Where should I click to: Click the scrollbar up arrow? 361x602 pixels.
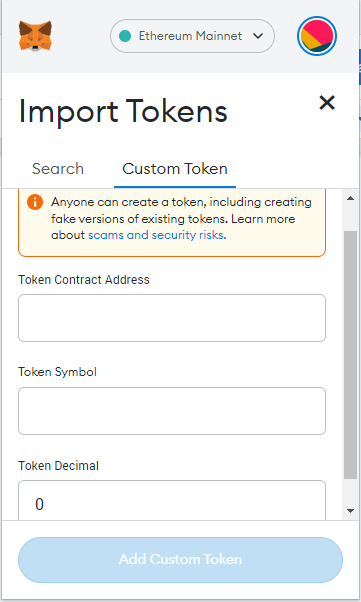point(350,198)
